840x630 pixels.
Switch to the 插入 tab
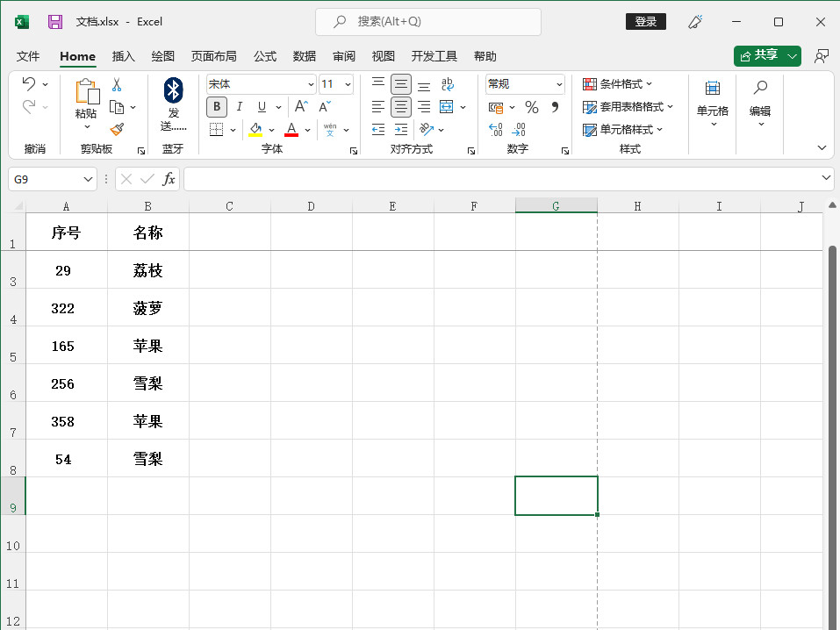pyautogui.click(x=123, y=56)
